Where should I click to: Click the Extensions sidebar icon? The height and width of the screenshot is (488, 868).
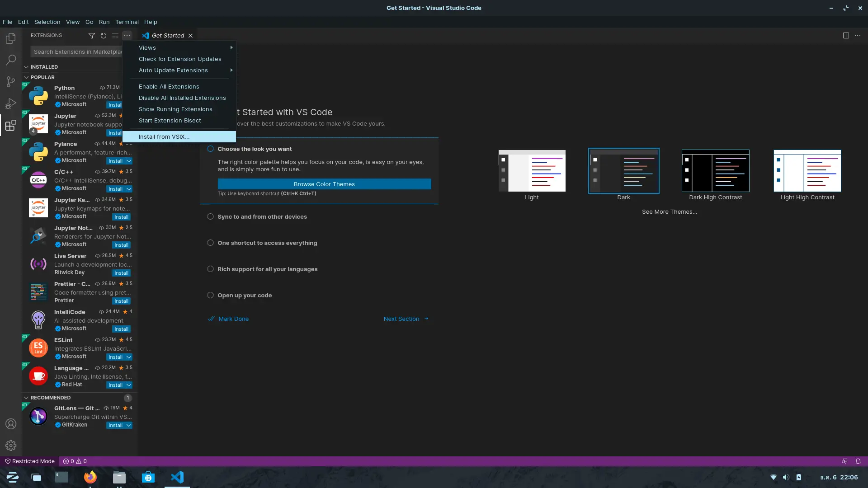(x=11, y=125)
